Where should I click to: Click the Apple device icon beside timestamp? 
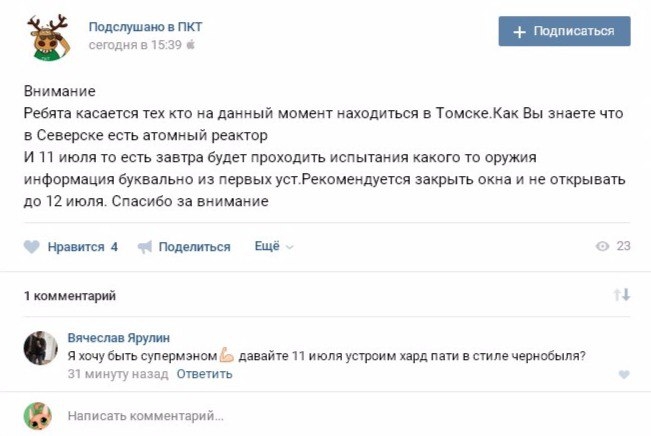[x=191, y=44]
